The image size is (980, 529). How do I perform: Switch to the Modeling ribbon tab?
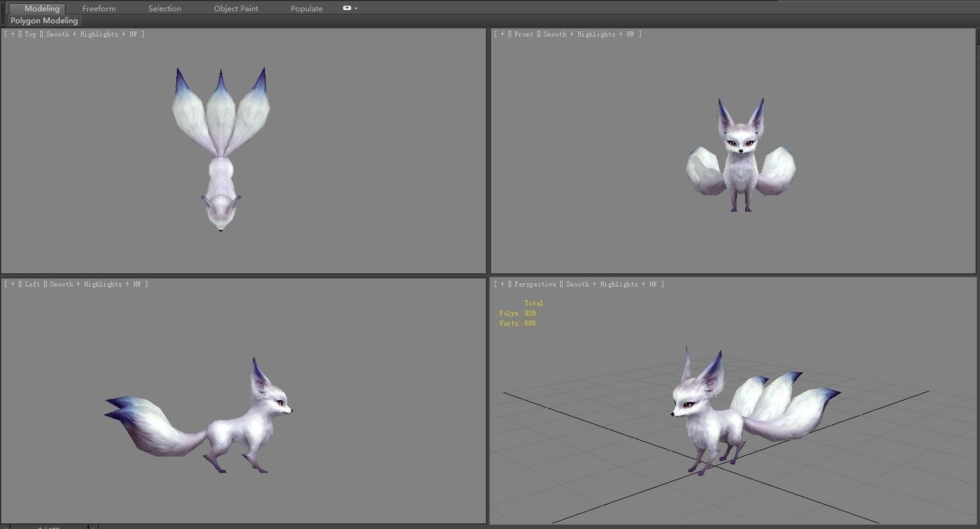42,8
